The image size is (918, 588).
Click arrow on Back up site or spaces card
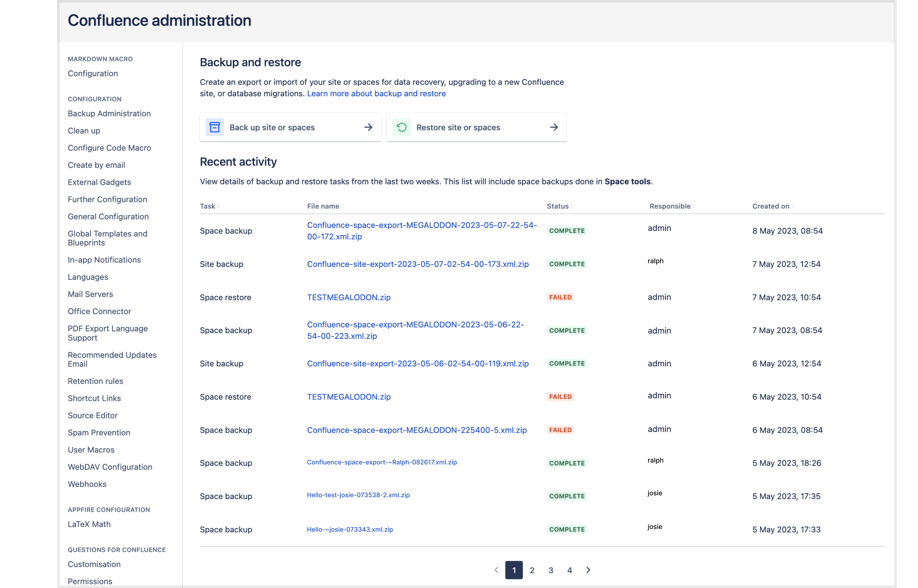[x=368, y=127]
